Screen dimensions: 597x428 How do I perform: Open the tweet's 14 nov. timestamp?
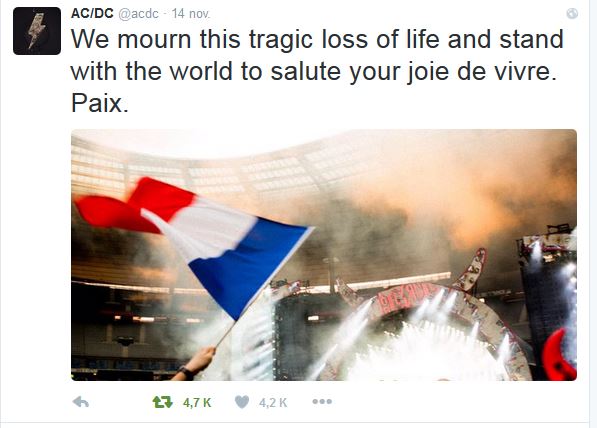(191, 14)
